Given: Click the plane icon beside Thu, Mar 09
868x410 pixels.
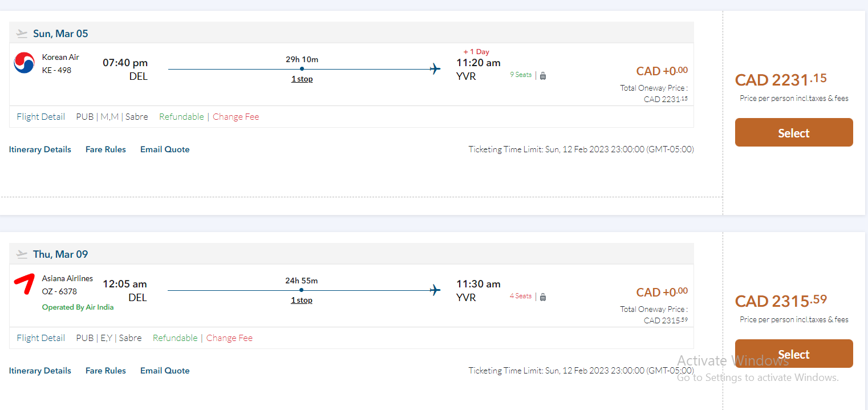Looking at the screenshot, I should (x=22, y=254).
